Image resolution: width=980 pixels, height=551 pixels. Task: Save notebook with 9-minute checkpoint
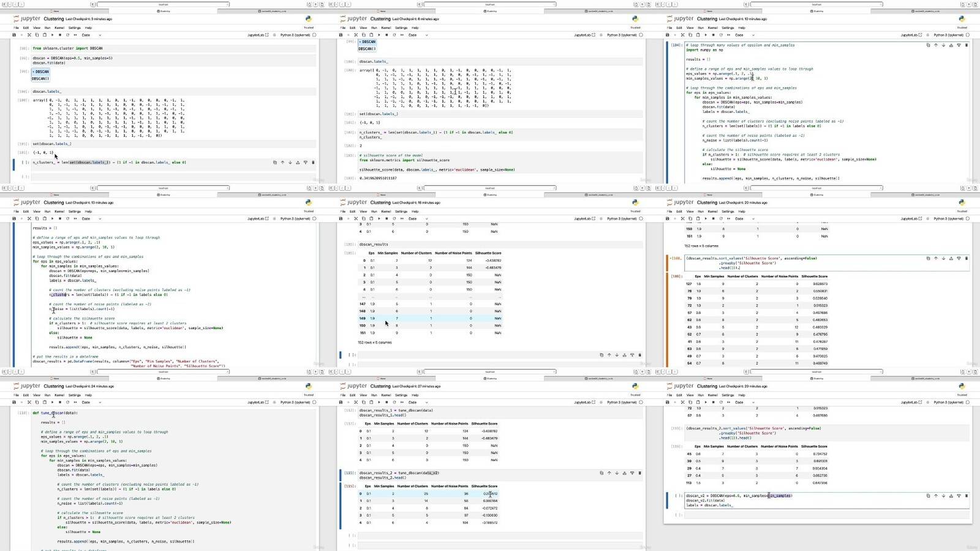click(14, 35)
